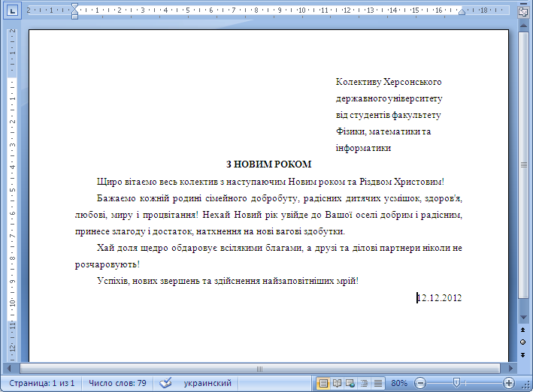Click the украинский language indicator
This screenshot has width=533, height=392.
click(x=207, y=383)
